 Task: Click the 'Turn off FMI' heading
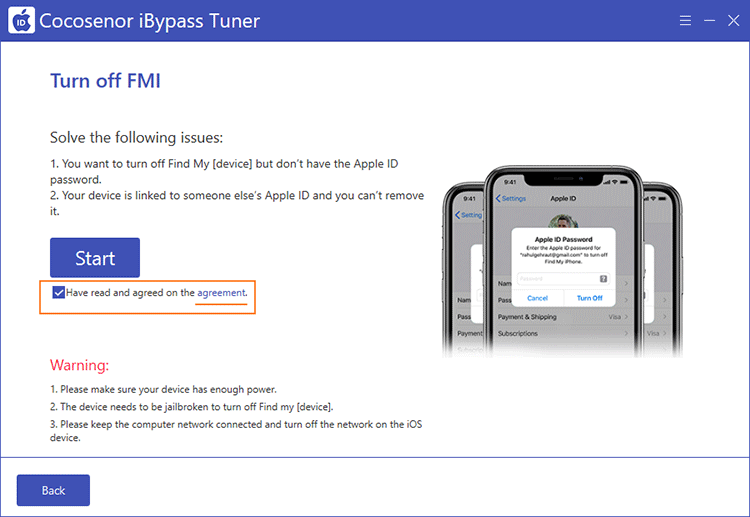tap(105, 81)
